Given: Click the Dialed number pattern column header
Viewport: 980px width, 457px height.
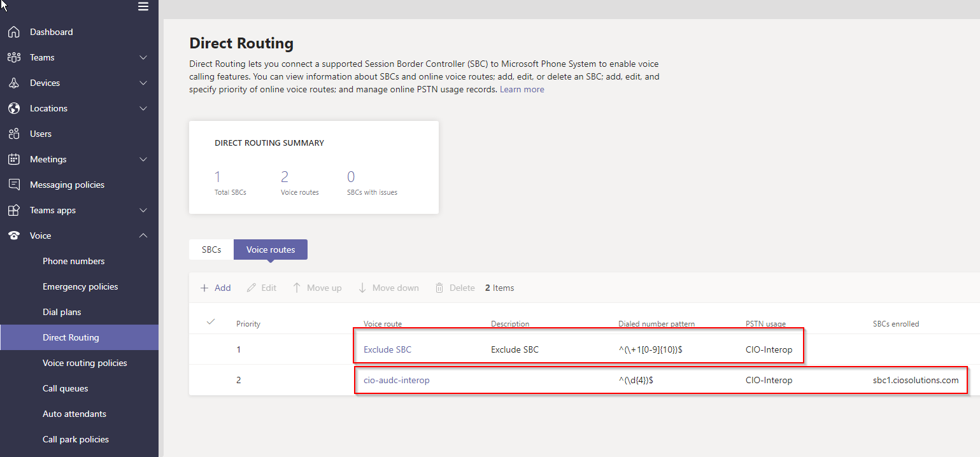Looking at the screenshot, I should point(657,324).
